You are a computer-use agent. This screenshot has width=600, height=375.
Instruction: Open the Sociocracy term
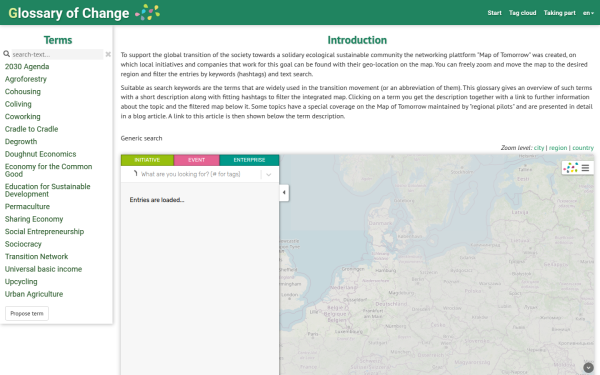point(23,244)
